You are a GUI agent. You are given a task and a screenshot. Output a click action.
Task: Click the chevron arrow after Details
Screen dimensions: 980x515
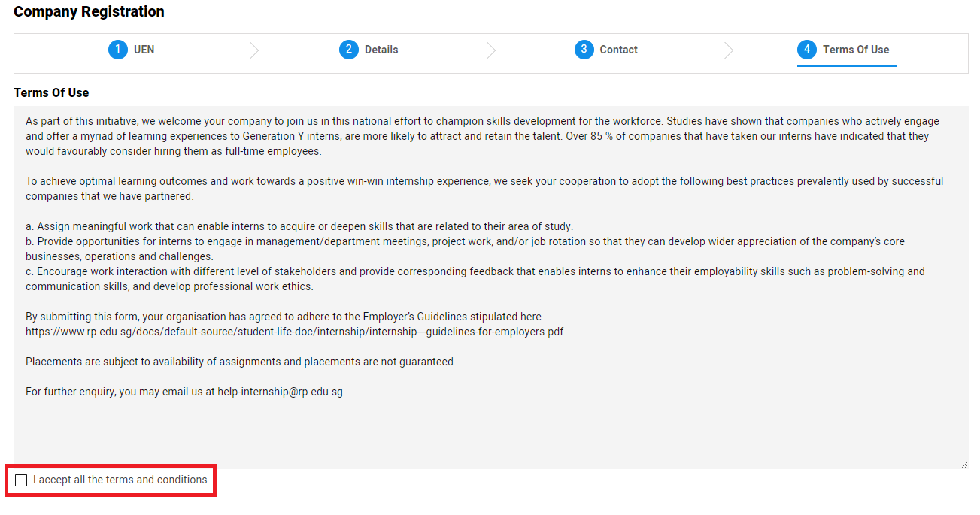pos(491,50)
